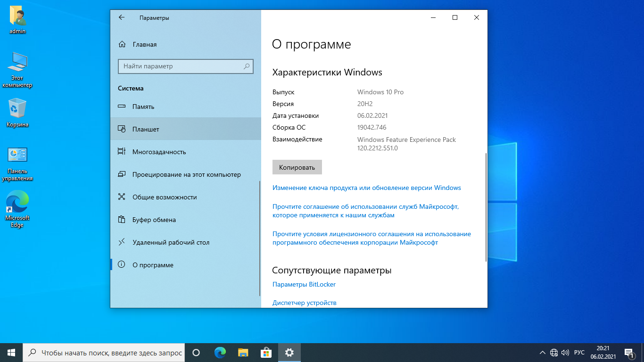The image size is (644, 362).
Task: Click the 19042.746 build number
Action: click(x=372, y=127)
